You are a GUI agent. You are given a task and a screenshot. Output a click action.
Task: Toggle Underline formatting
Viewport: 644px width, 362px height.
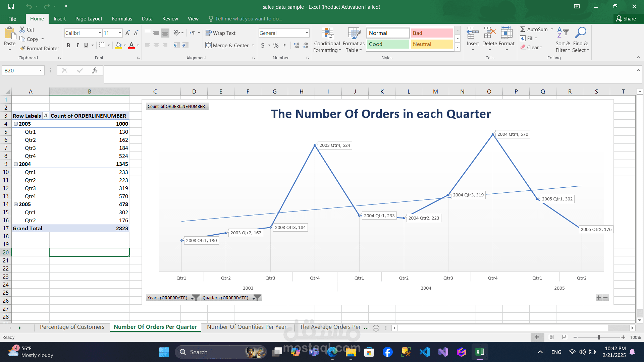[86, 45]
